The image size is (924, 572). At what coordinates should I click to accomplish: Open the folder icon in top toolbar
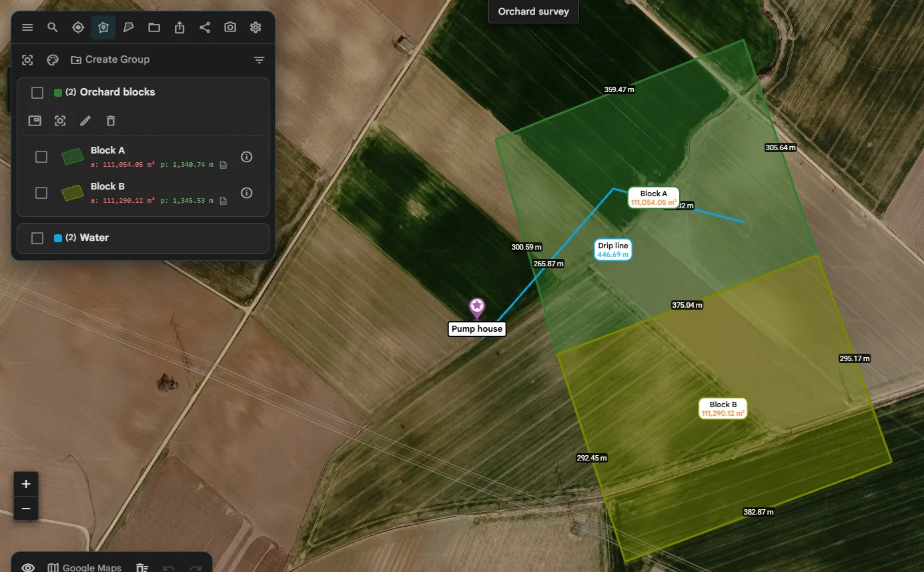pyautogui.click(x=154, y=27)
